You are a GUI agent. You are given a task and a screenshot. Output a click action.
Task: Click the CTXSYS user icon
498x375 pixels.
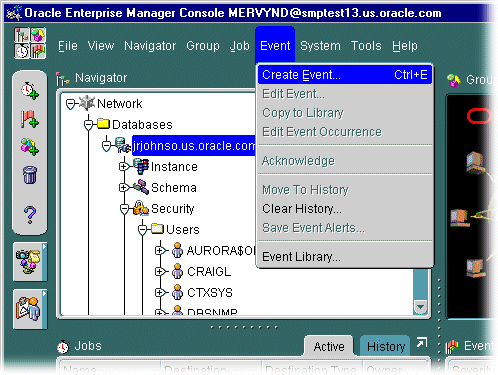pyautogui.click(x=177, y=292)
